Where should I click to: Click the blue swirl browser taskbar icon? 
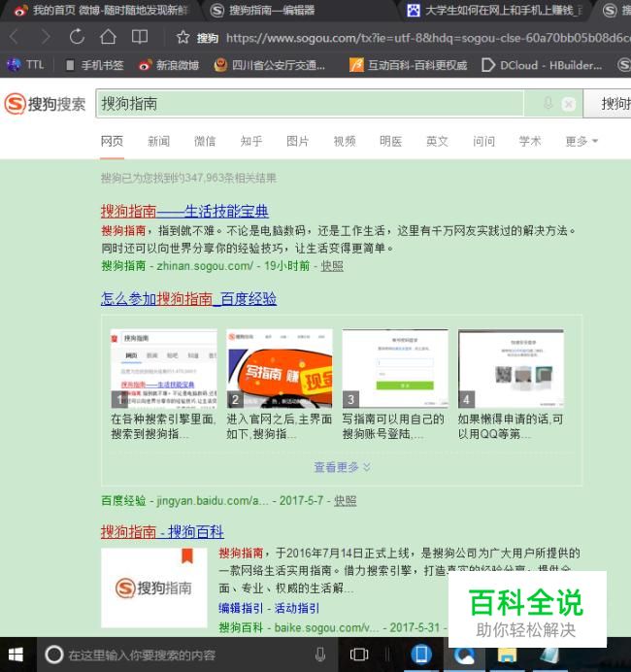pos(464,656)
